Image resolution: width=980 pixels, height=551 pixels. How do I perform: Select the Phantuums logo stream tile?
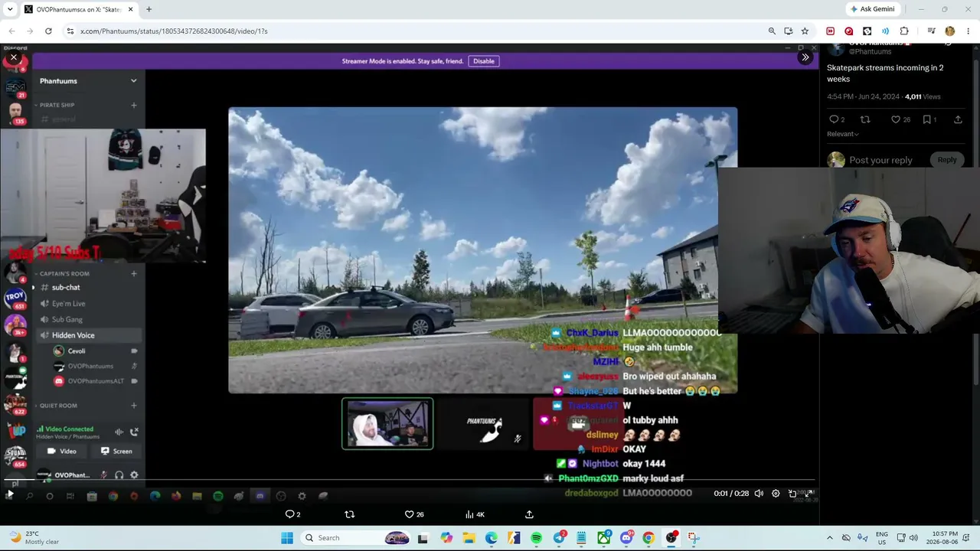[x=483, y=424]
